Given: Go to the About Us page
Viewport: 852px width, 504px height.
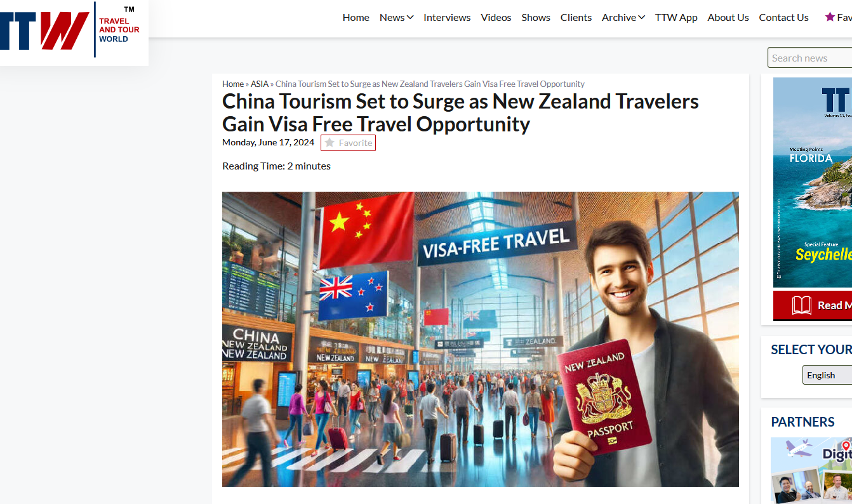Looking at the screenshot, I should click(x=728, y=17).
